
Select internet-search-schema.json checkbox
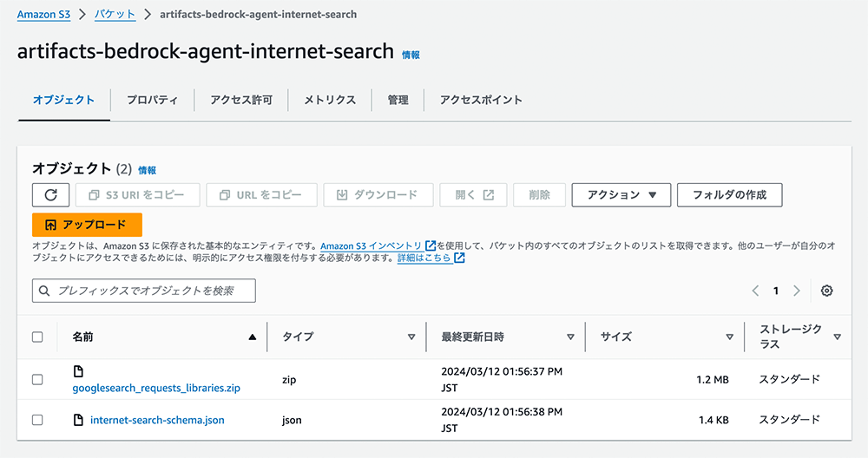click(37, 420)
